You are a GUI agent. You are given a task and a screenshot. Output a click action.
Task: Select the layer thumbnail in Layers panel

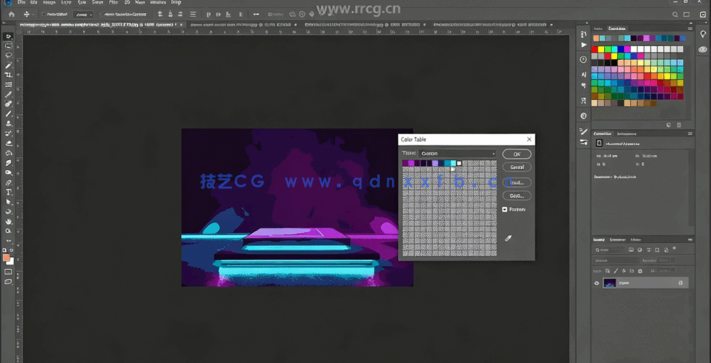click(x=610, y=283)
